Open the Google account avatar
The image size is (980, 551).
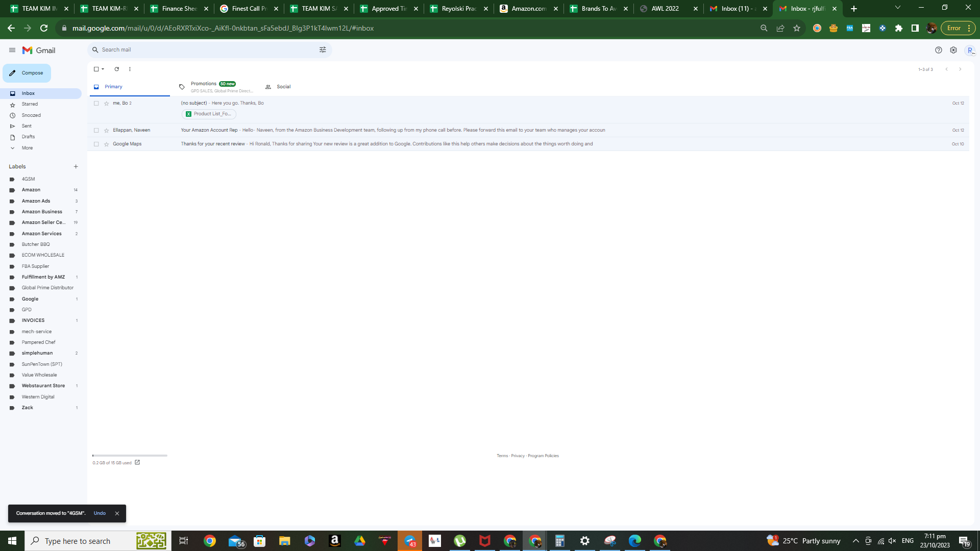coord(970,50)
